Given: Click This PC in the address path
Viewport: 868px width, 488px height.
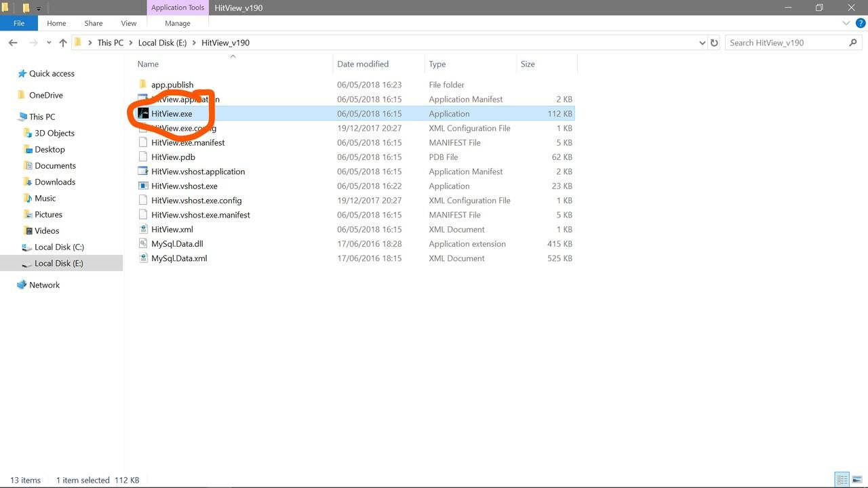Looking at the screenshot, I should coord(111,43).
